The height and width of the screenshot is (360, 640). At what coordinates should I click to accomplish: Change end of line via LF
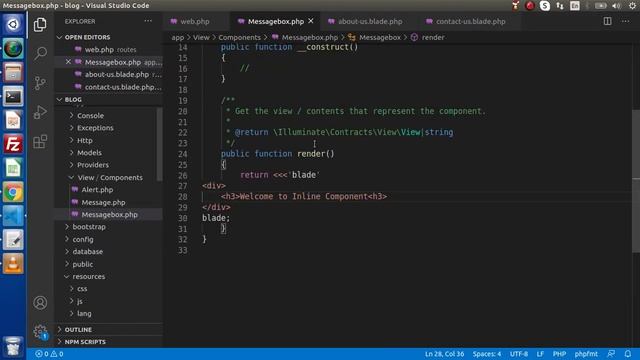[x=540, y=354]
